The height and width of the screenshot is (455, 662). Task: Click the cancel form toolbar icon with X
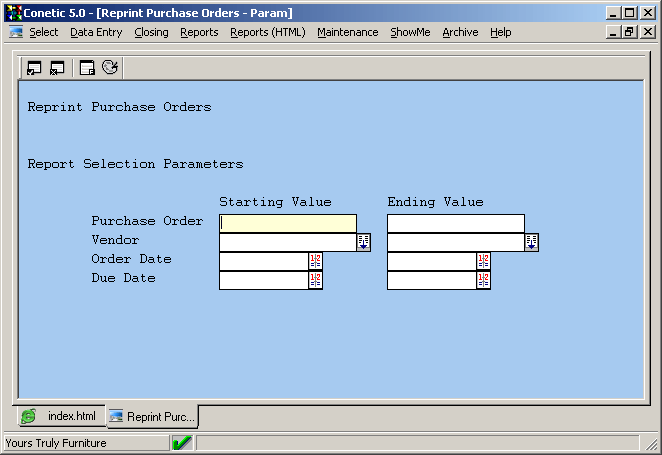(x=57, y=68)
